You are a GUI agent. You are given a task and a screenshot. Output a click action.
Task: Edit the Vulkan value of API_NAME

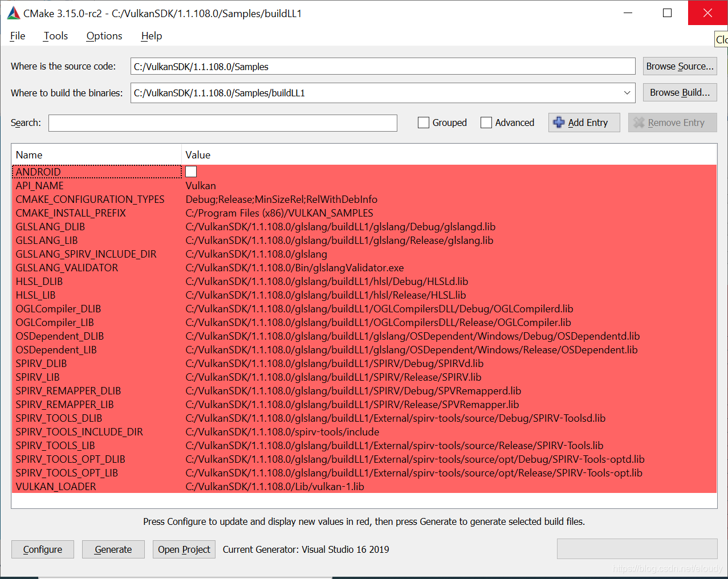click(201, 186)
